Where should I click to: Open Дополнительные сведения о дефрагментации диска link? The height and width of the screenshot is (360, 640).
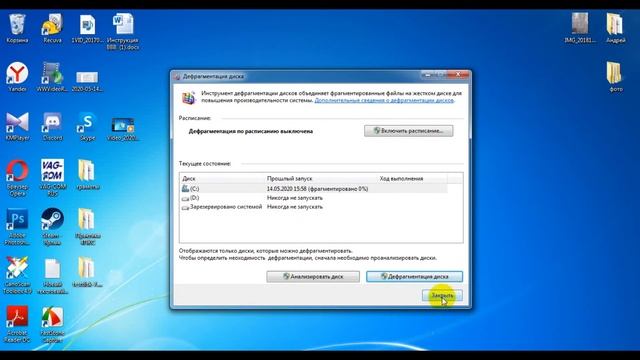pos(384,100)
